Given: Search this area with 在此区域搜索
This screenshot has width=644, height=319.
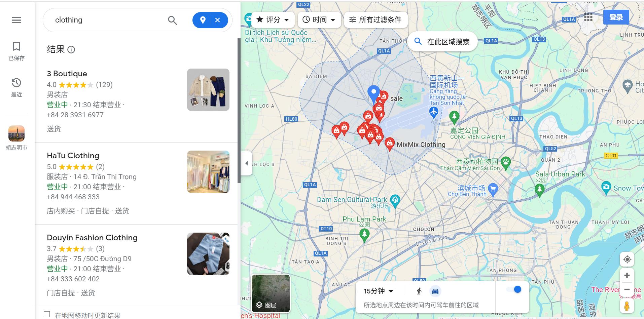Looking at the screenshot, I should coord(442,41).
